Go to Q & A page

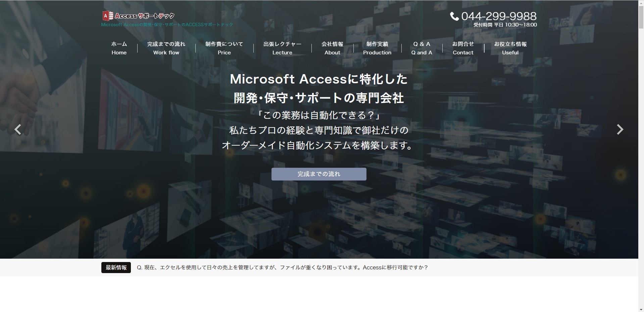[x=422, y=48]
